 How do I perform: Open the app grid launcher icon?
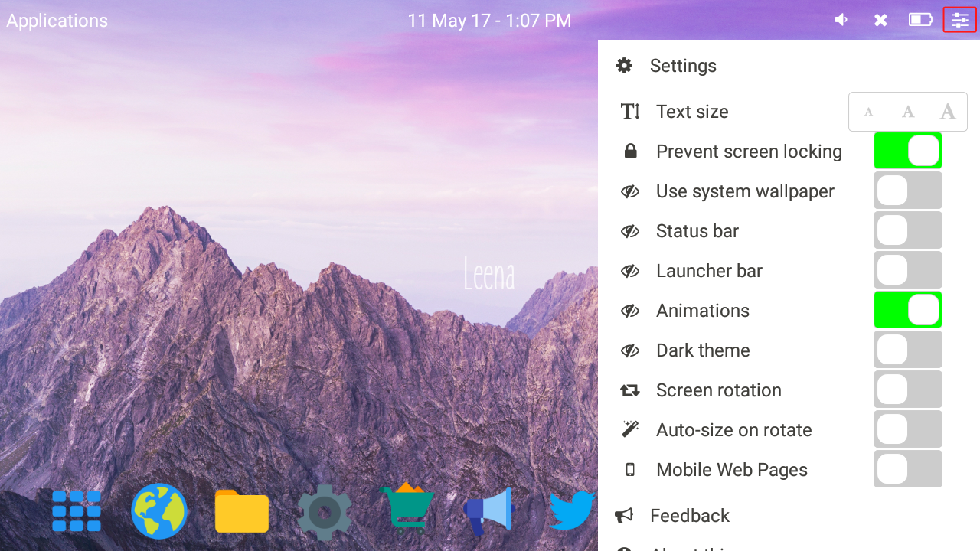click(x=77, y=511)
